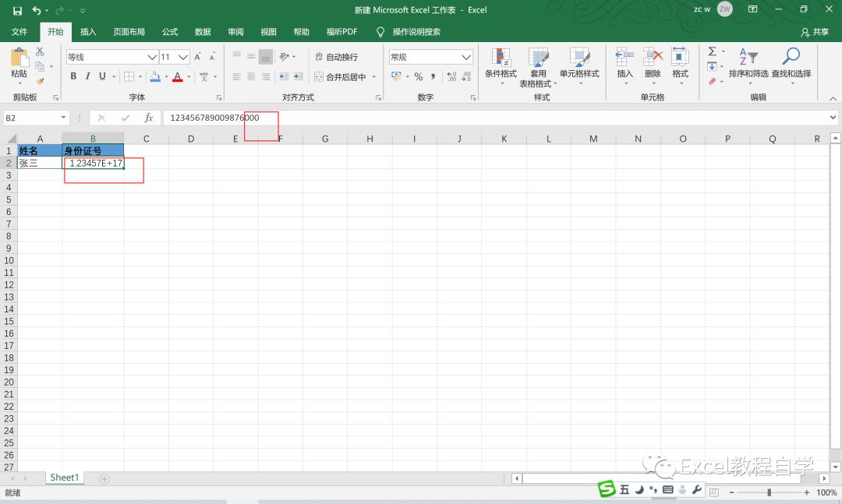Switch to the 视图 tab
The width and height of the screenshot is (842, 504).
pyautogui.click(x=268, y=32)
